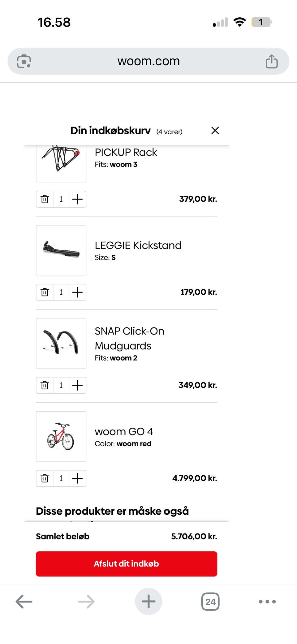This screenshot has height=644, width=297.
Task: Open the LEGGIE Kickstand product link
Action: point(138,245)
